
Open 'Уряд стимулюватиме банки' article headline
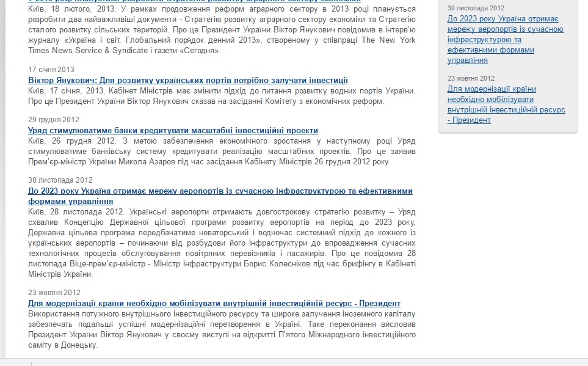(173, 131)
